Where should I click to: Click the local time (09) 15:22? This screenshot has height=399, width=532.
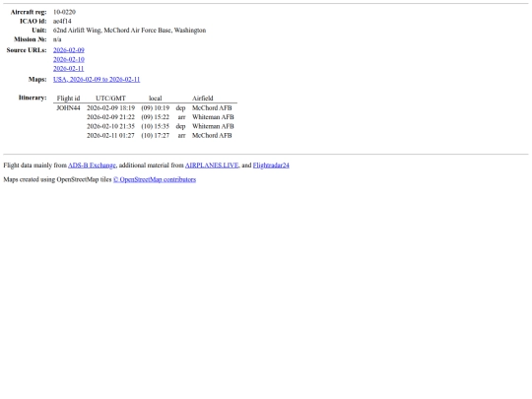(155, 117)
